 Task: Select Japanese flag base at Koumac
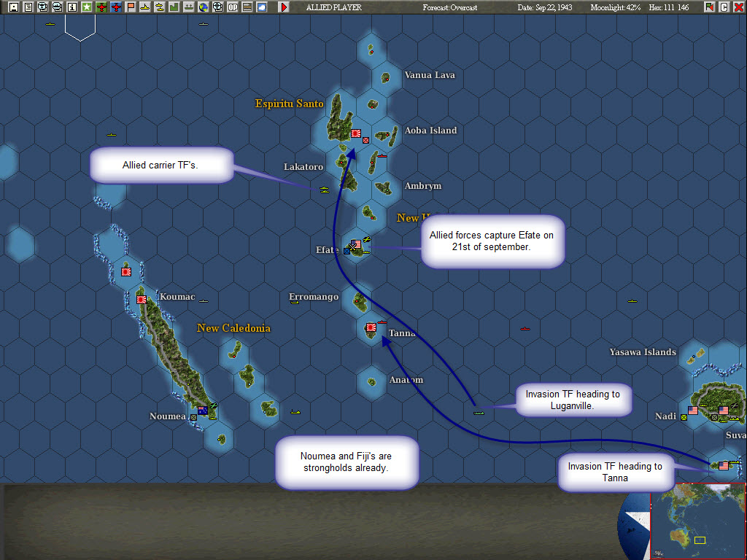coord(142,300)
